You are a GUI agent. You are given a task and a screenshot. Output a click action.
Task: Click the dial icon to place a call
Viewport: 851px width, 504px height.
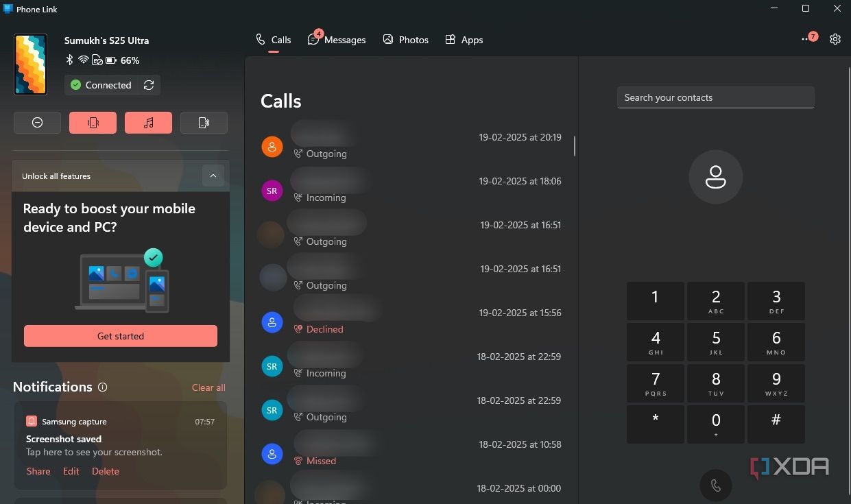[x=715, y=485]
